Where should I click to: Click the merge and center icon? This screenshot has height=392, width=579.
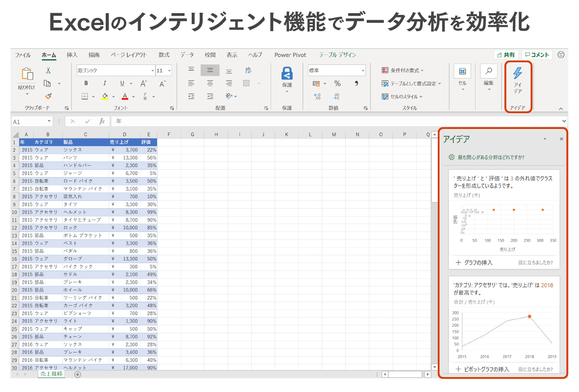(x=247, y=83)
